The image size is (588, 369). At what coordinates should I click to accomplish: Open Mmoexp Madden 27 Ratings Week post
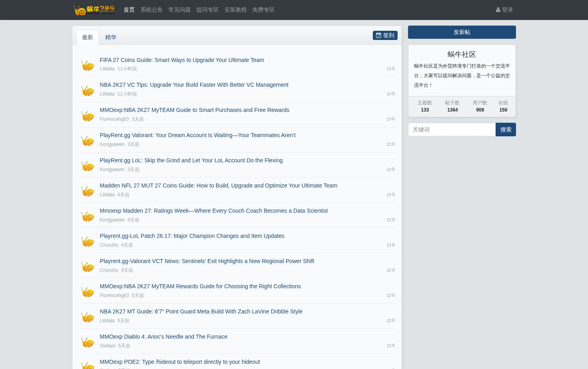pyautogui.click(x=214, y=211)
